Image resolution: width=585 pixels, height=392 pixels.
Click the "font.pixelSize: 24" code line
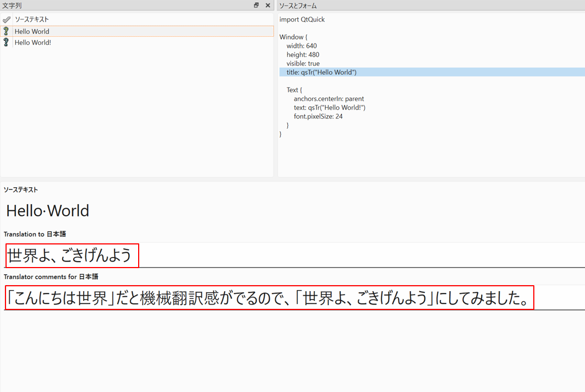pos(318,116)
